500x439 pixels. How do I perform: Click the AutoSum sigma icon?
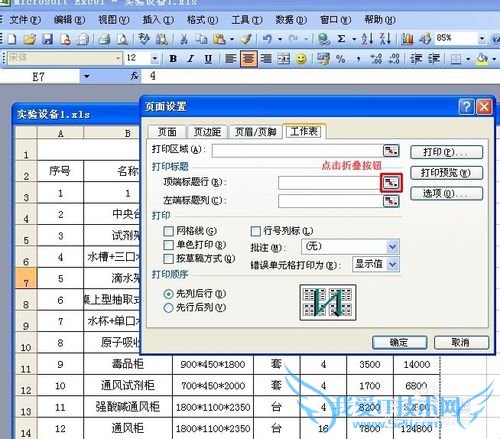(341, 39)
